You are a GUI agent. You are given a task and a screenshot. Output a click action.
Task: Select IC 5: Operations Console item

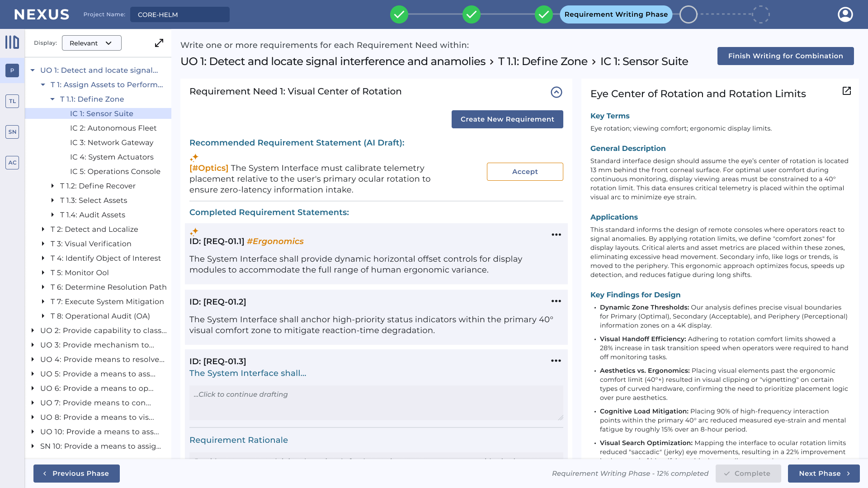coord(115,171)
